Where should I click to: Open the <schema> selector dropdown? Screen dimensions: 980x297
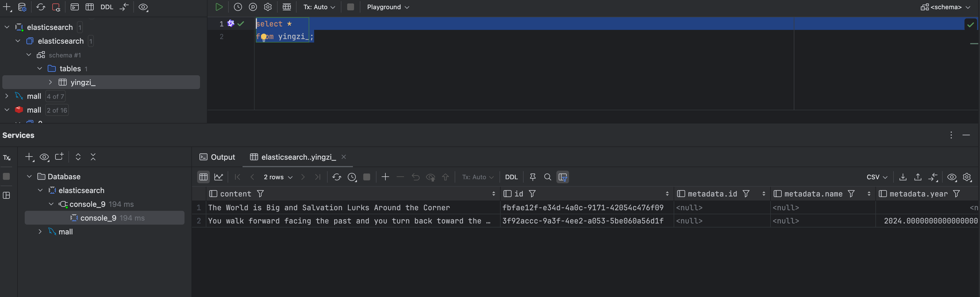pyautogui.click(x=946, y=7)
